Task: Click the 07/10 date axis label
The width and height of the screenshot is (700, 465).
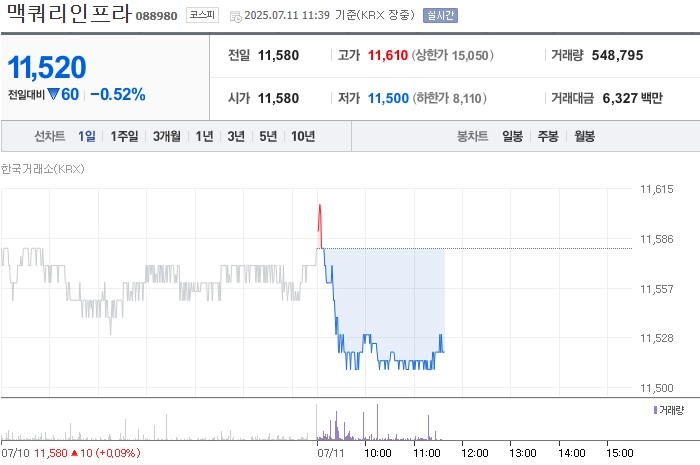Action: (16, 453)
